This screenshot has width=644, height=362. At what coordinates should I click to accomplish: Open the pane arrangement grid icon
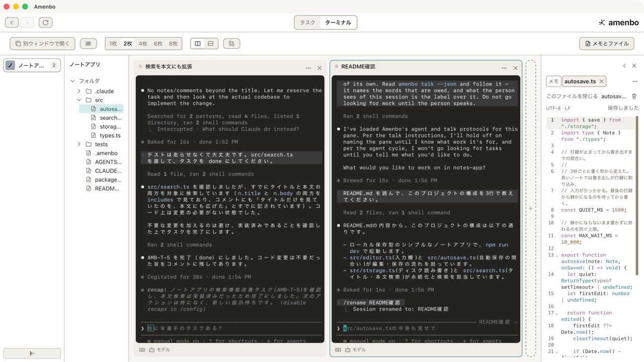tap(231, 44)
